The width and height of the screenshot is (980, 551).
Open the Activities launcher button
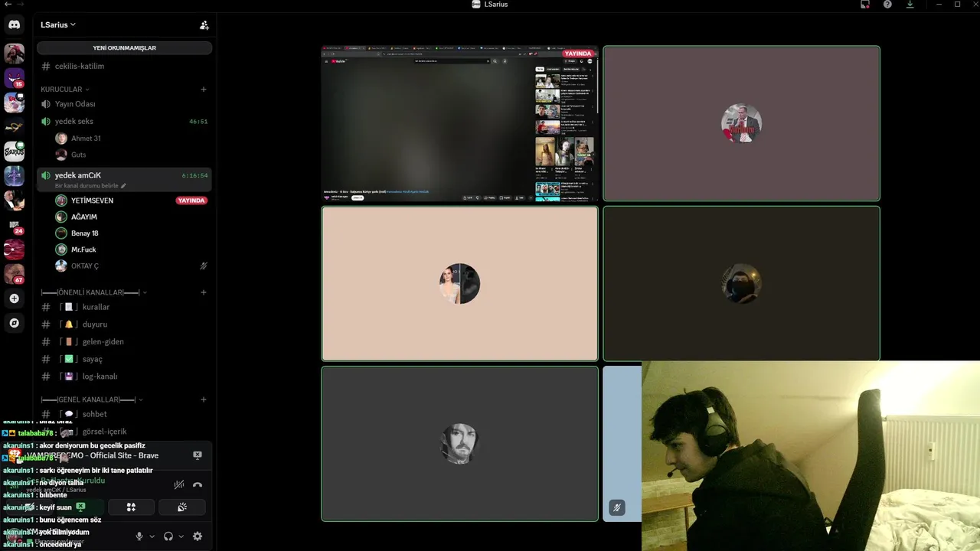tap(131, 507)
